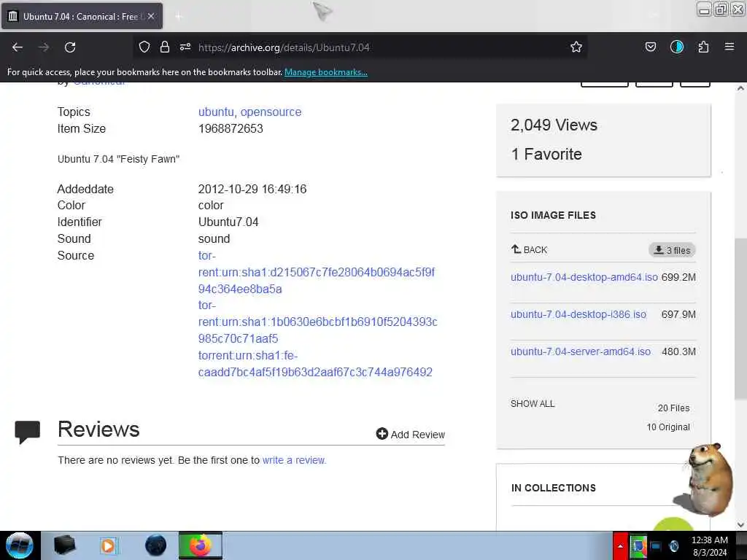The height and width of the screenshot is (560, 747).
Task: Click the 1 Favorite text
Action: coord(546,155)
